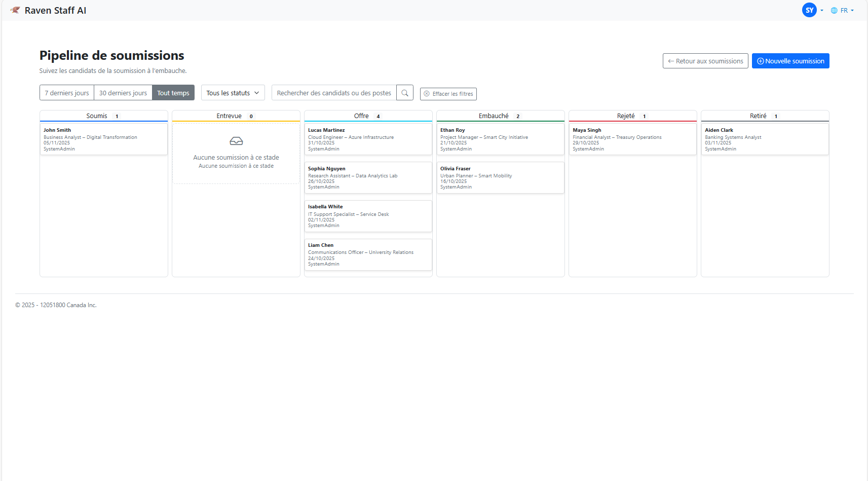The height and width of the screenshot is (481, 868).
Task: Go back via Retour aux soumissions
Action: [x=705, y=61]
